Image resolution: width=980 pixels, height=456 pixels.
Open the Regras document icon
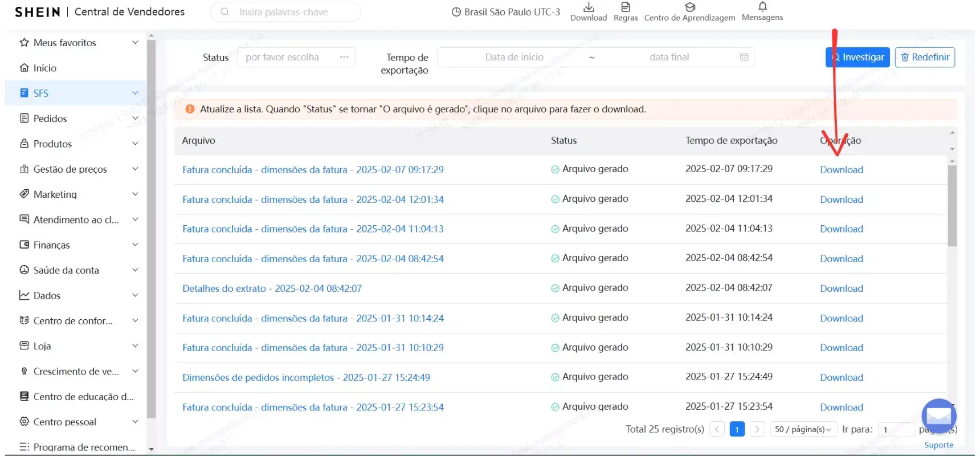626,7
